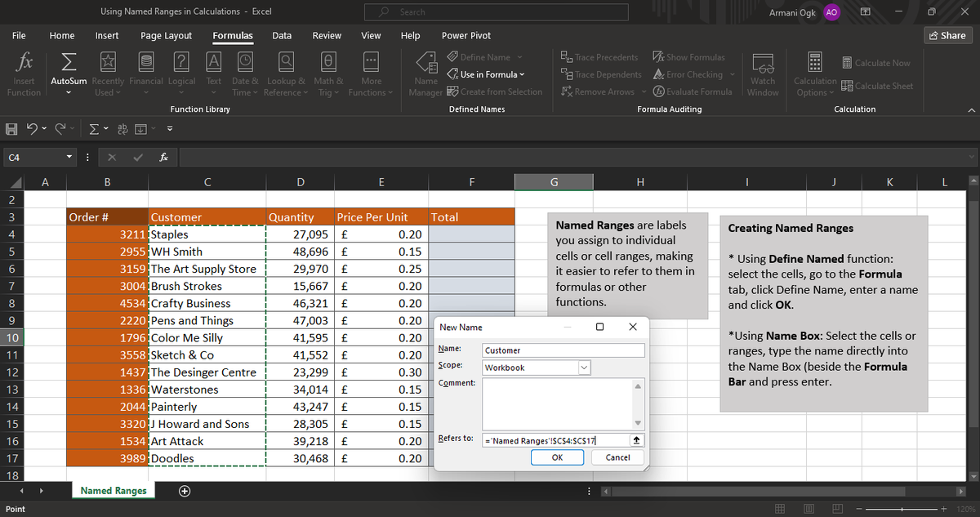This screenshot has width=980, height=517.
Task: Open the Text functions library
Action: point(214,75)
